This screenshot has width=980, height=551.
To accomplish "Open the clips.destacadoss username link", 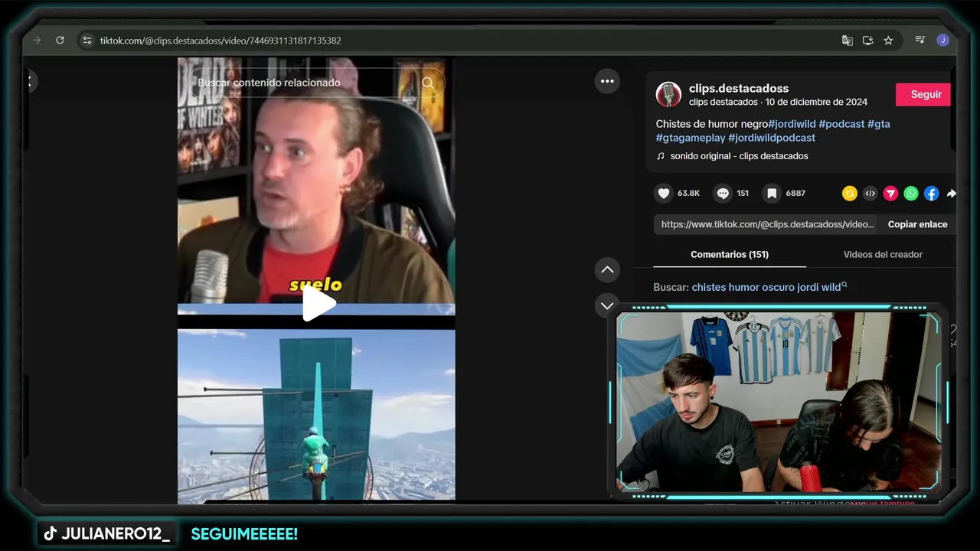I will [738, 88].
